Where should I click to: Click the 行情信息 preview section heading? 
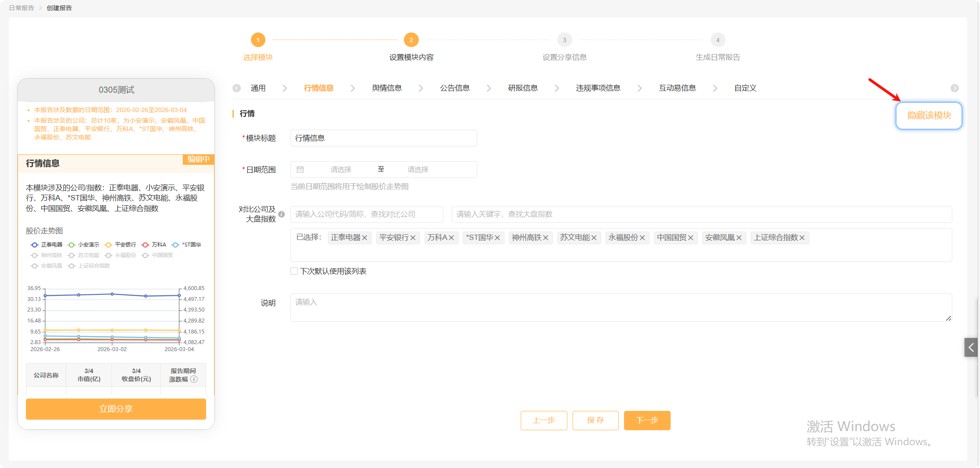[43, 163]
